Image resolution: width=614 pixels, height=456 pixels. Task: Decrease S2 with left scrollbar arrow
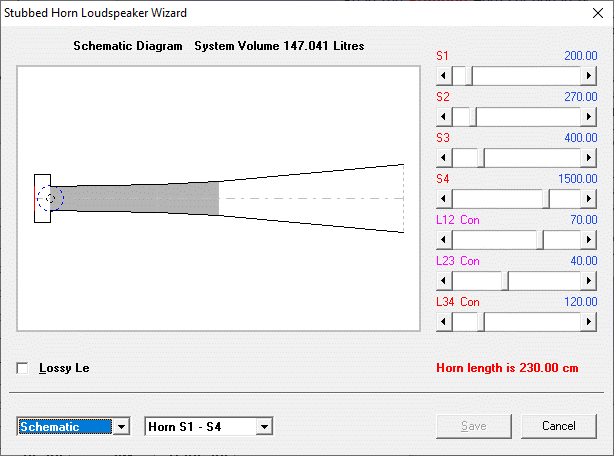tap(444, 117)
